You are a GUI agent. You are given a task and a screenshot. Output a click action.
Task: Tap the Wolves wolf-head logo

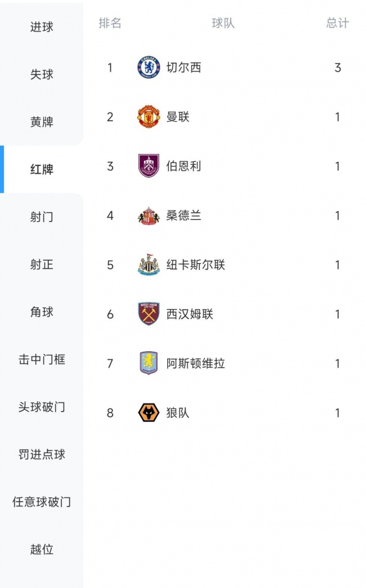(148, 413)
